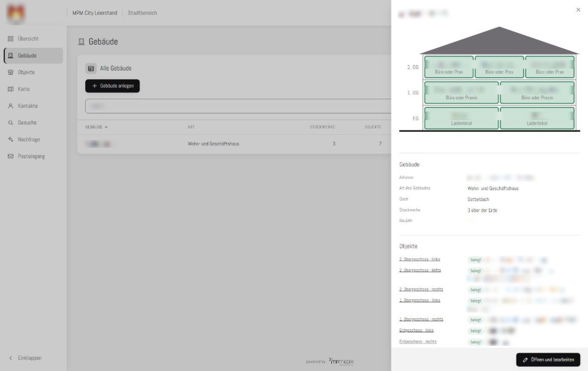
Task: Collapse sidebar with Einklappen chevron
Action: [10, 358]
